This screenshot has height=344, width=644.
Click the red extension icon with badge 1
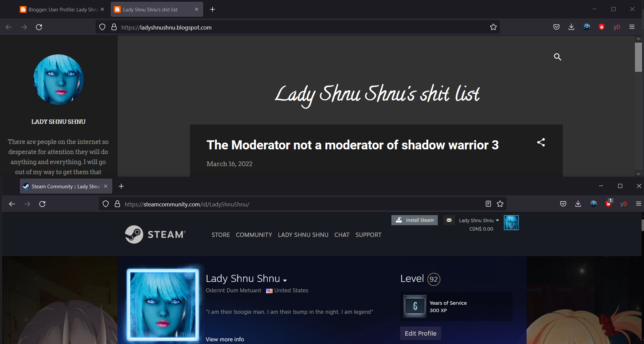609,203
